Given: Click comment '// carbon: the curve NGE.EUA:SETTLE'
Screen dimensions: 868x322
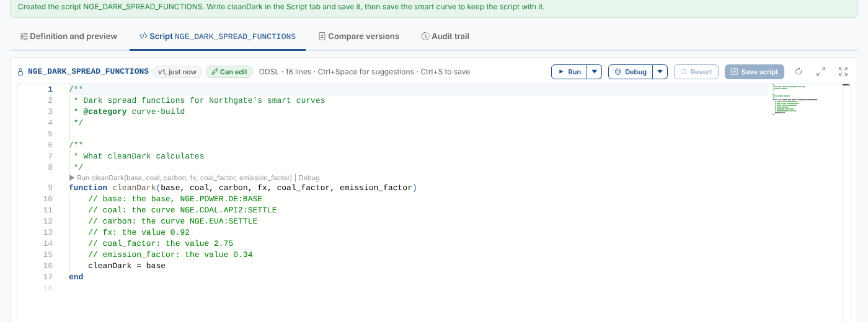Looking at the screenshot, I should pos(172,221).
